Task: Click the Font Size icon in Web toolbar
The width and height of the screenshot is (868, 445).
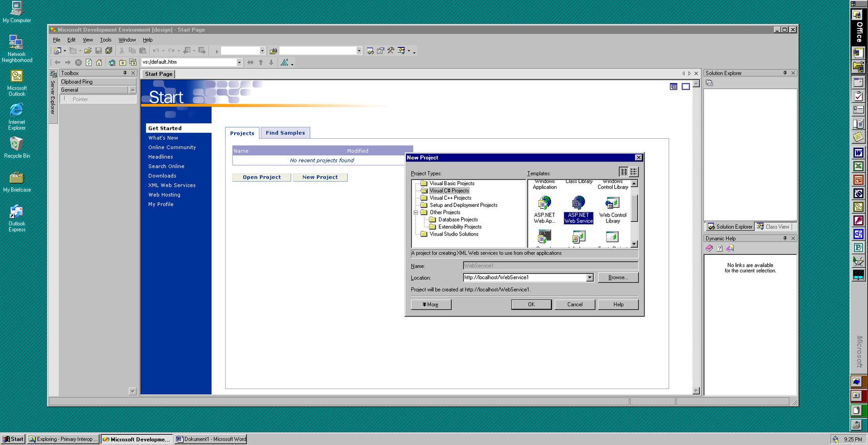Action: point(285,63)
